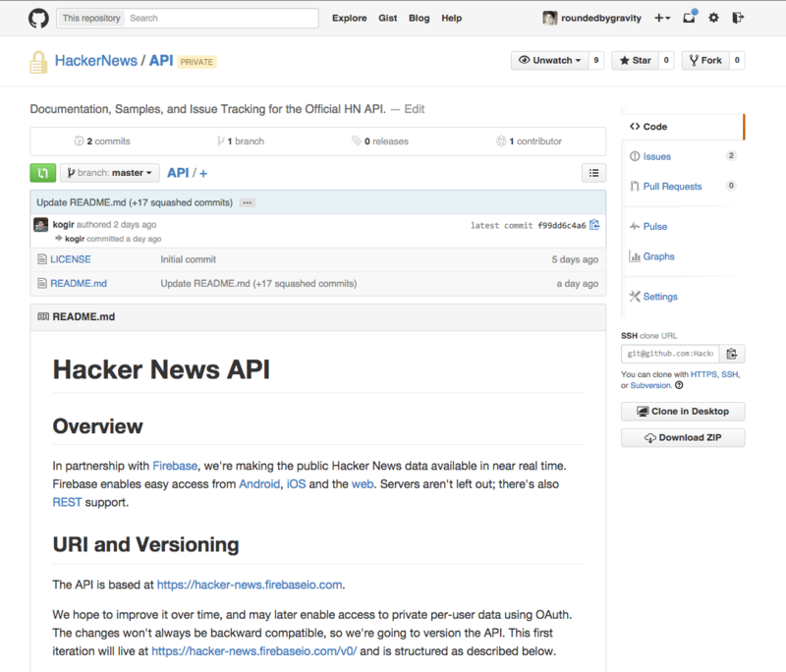The image size is (786, 672).
Task: Open the notifications inbox icon
Action: (690, 18)
